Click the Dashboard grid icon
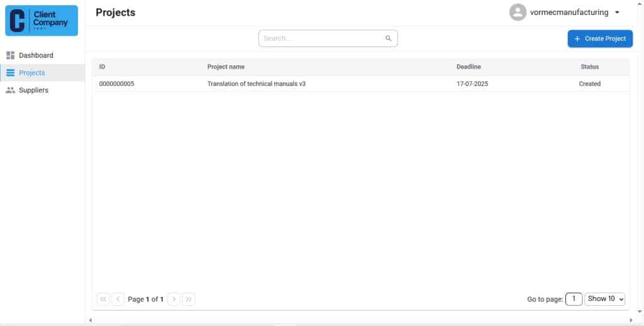Viewport: 644px width, 326px height. (10, 55)
